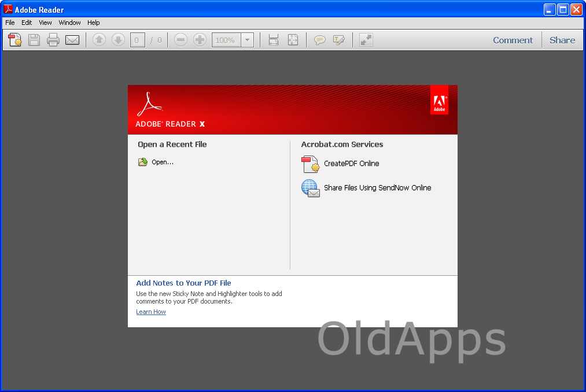Go to previous page with up arrow
Image resolution: width=586 pixels, height=392 pixels.
pyautogui.click(x=99, y=40)
